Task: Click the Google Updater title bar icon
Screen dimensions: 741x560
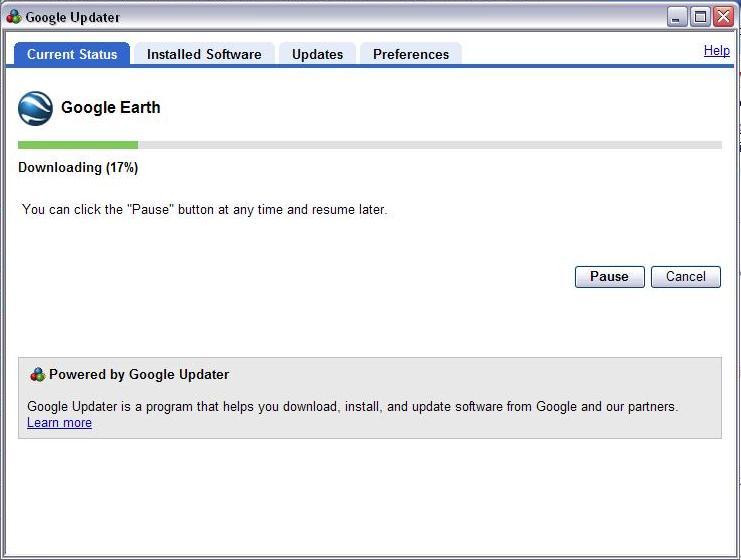Action: click(x=14, y=17)
